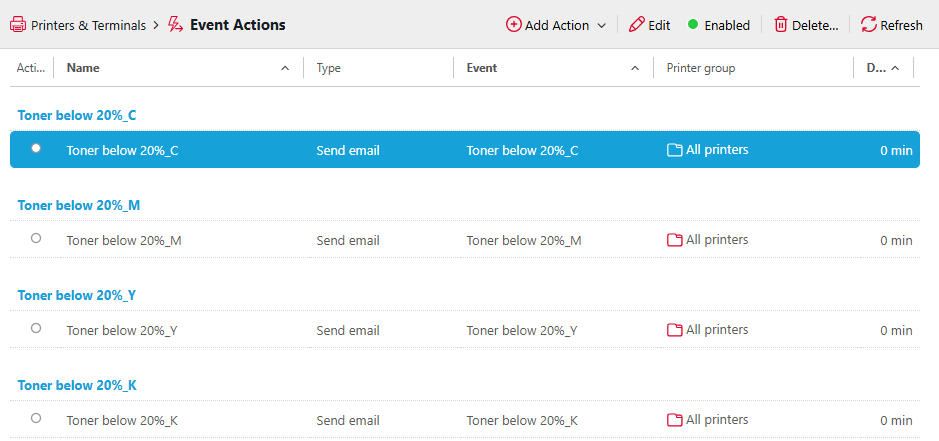
Task: Click the Event column header
Action: [x=482, y=68]
